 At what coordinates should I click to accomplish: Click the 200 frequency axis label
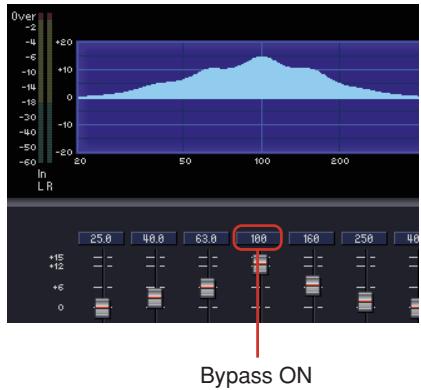(x=340, y=161)
